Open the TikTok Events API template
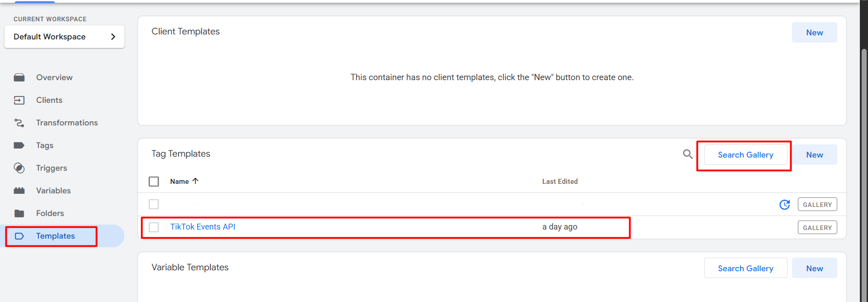Viewport: 868px width, 302px height. (x=203, y=227)
